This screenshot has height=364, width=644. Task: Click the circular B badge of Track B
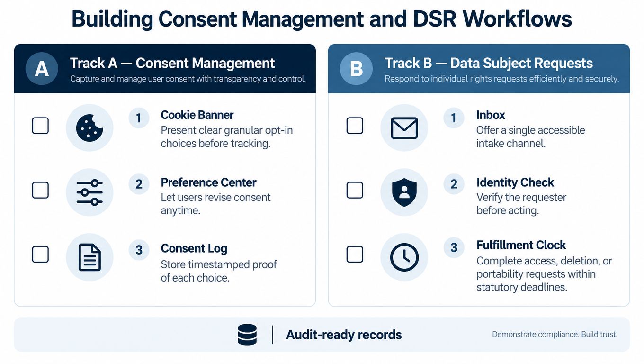(356, 69)
